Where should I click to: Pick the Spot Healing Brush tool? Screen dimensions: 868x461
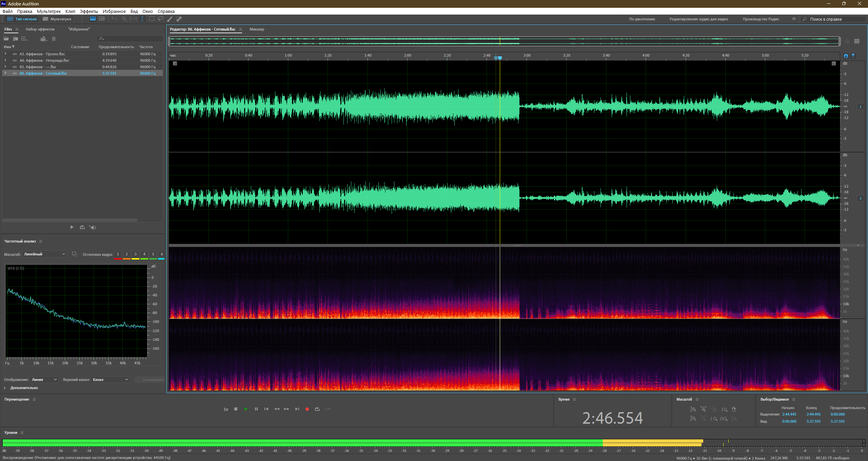pos(179,19)
